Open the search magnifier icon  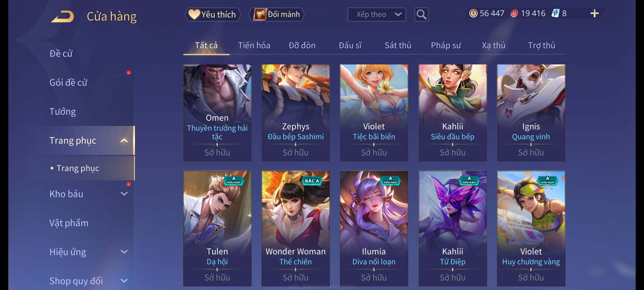(421, 15)
